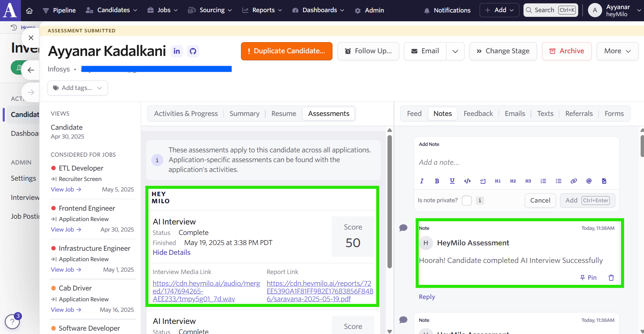Switch to the Resume tab

tap(284, 114)
